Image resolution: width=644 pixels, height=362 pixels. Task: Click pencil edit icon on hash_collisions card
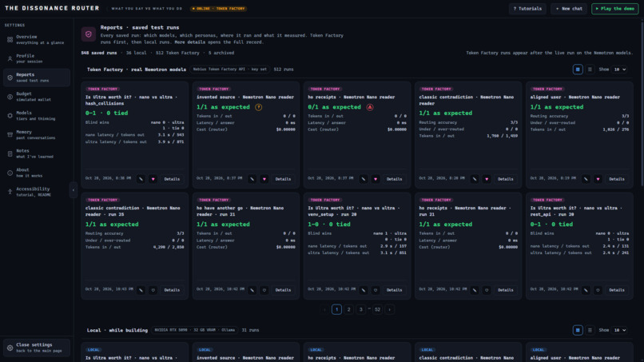141,179
